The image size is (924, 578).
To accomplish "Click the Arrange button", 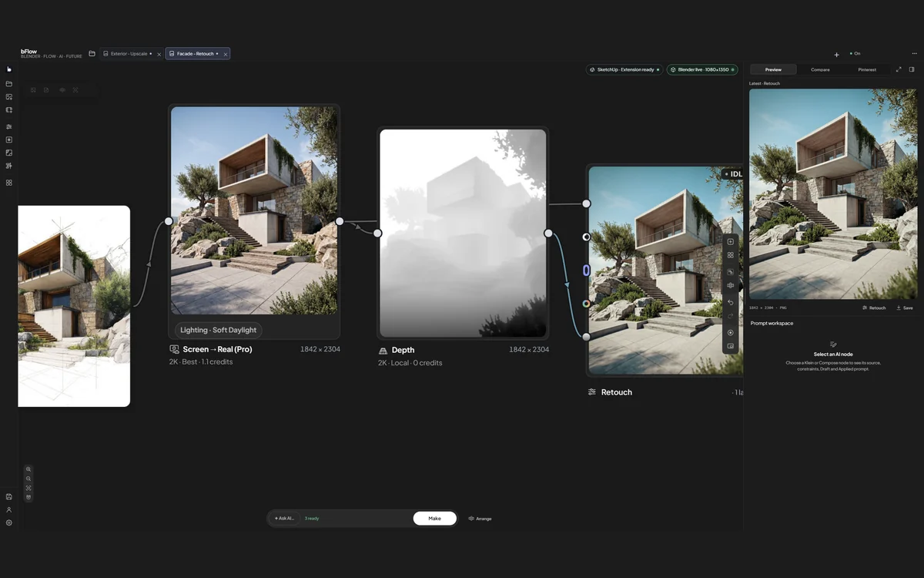I will [x=480, y=519].
